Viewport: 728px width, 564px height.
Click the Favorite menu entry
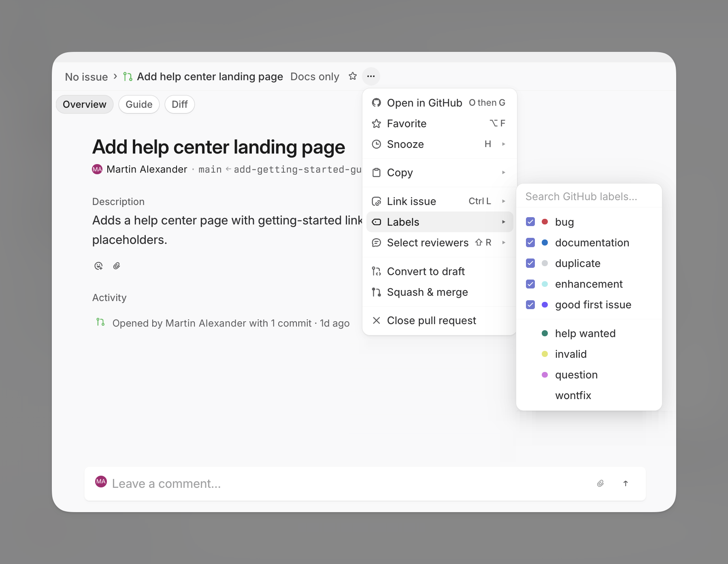pos(440,124)
